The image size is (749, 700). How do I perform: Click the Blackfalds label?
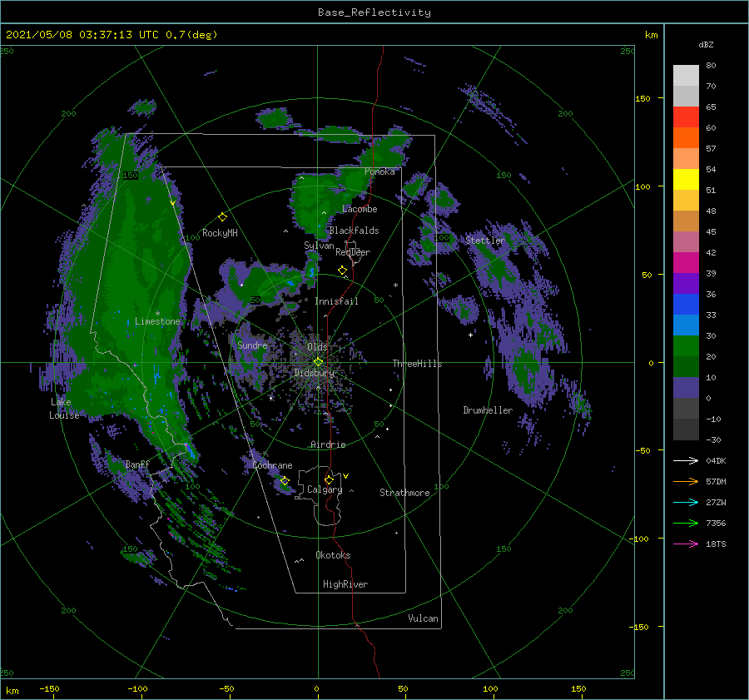tap(354, 231)
